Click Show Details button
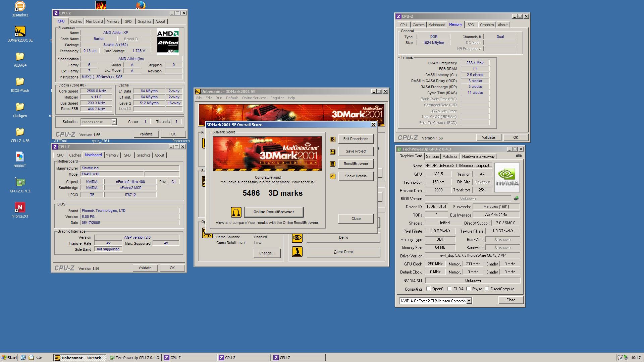Viewport: 644px width, 362px height. click(x=356, y=176)
